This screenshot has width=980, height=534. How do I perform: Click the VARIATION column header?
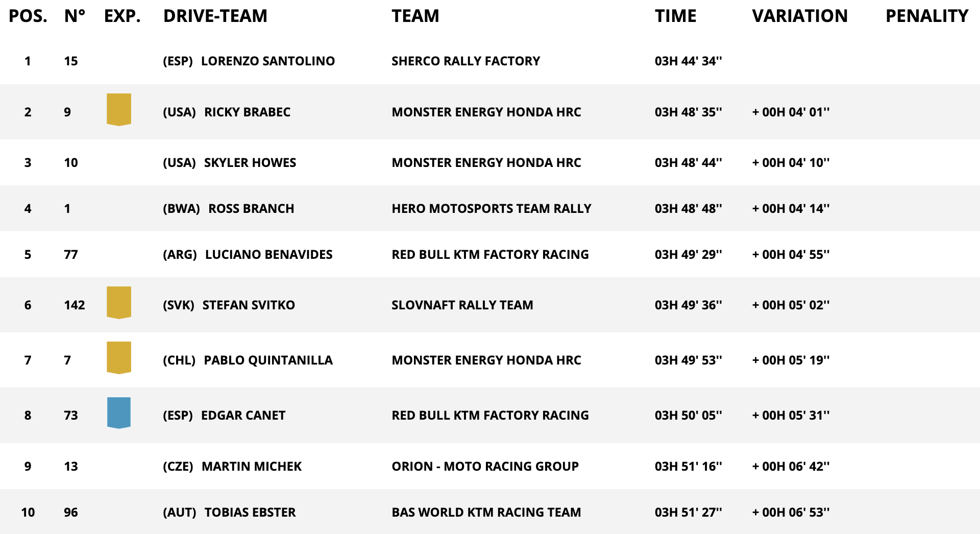tap(799, 16)
